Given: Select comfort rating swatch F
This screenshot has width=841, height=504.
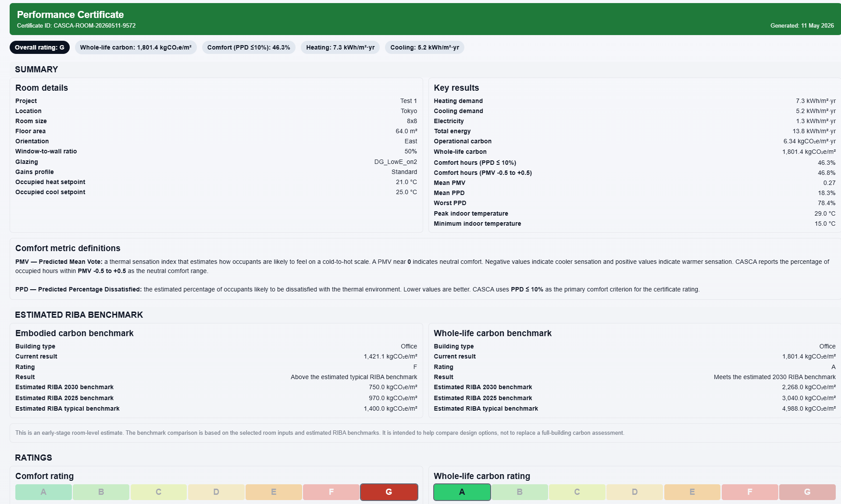Looking at the screenshot, I should [331, 492].
